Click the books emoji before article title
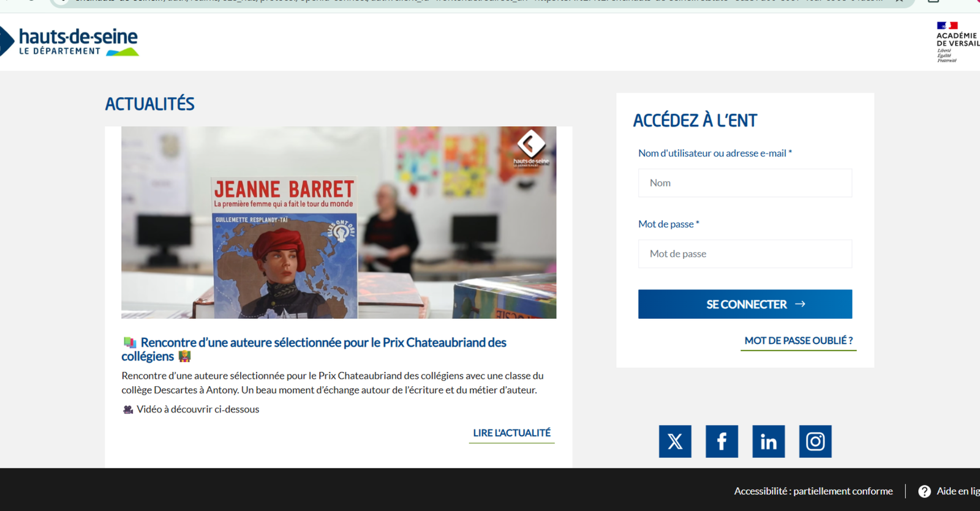 point(130,343)
